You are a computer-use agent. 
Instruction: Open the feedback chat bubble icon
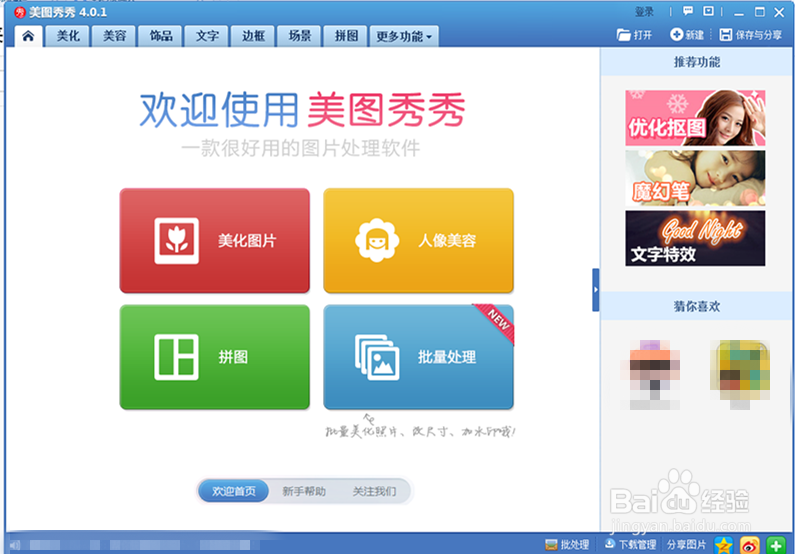(x=688, y=11)
